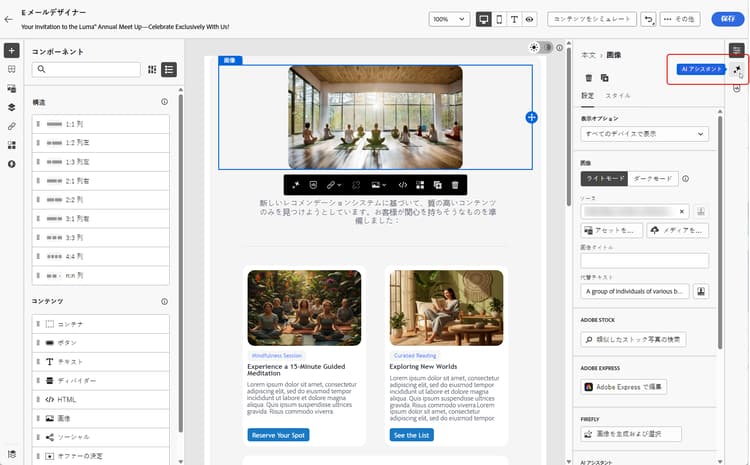Open the circular alert icon in left rail
Screen dimensions: 750x465
tap(11, 164)
